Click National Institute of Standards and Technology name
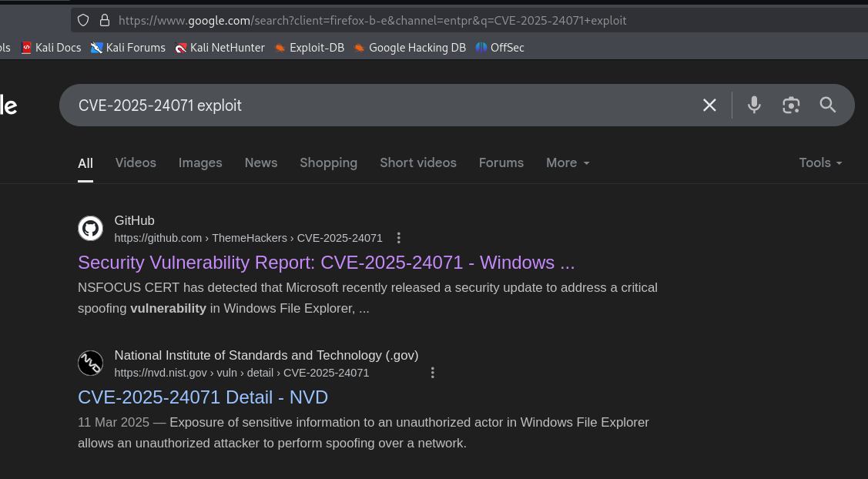 tap(266, 356)
